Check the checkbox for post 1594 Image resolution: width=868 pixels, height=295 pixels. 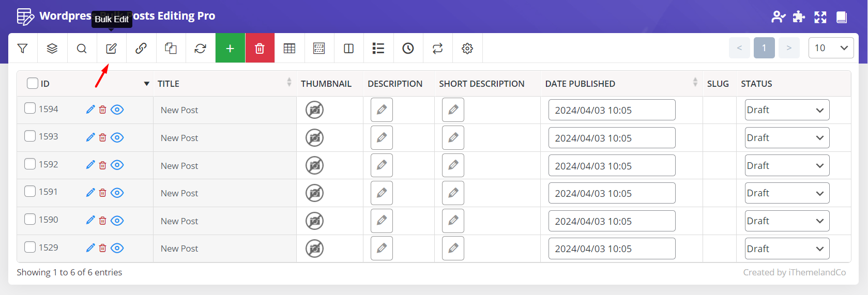pyautogui.click(x=30, y=108)
